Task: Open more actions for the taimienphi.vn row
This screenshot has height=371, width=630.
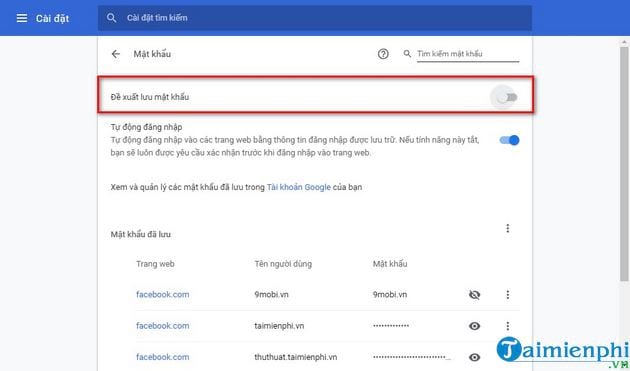Action: click(507, 326)
